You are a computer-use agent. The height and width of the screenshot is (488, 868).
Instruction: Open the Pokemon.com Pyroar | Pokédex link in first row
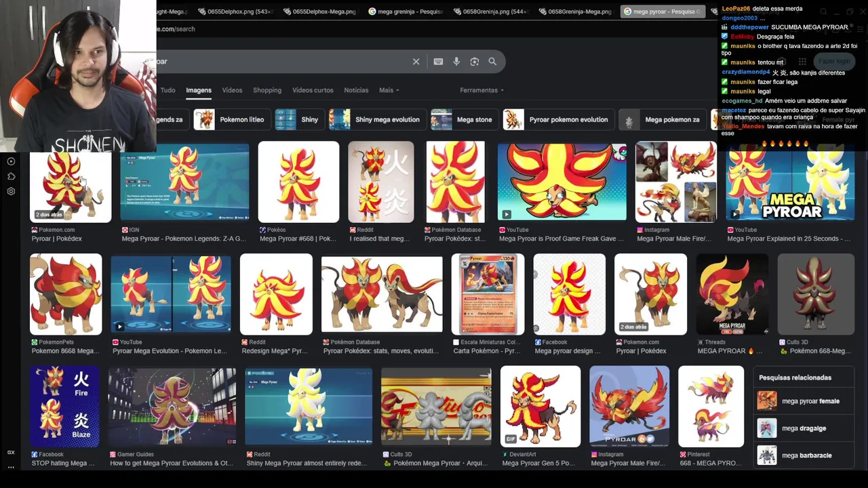57,239
